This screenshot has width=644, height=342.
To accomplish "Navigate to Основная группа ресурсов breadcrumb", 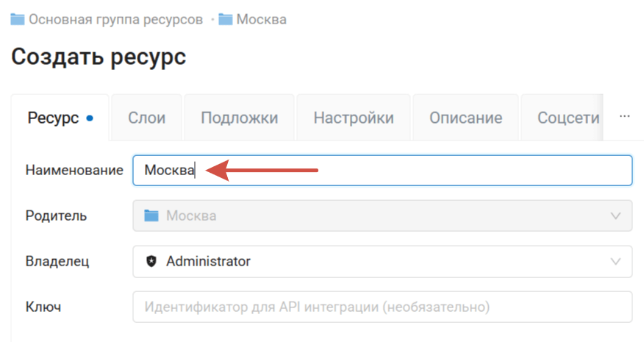I will 115,20.
